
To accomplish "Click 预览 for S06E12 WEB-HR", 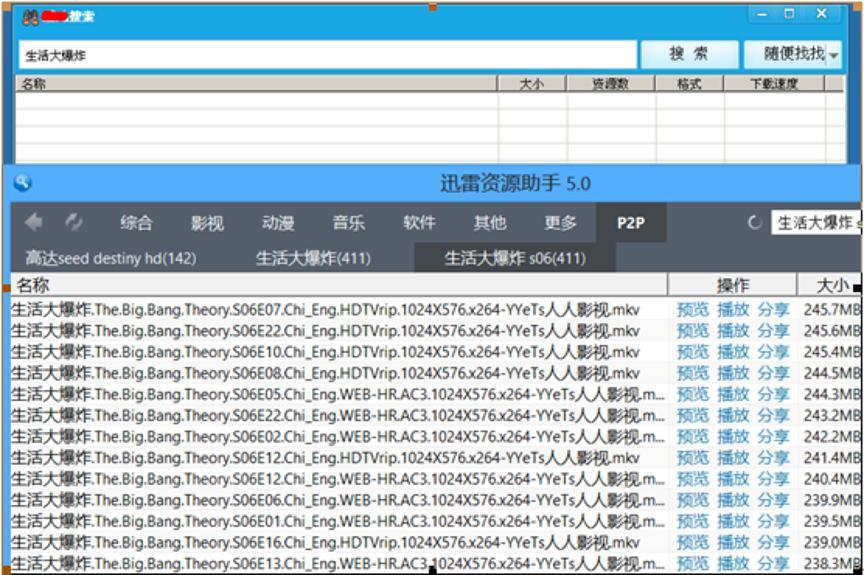I will [693, 479].
